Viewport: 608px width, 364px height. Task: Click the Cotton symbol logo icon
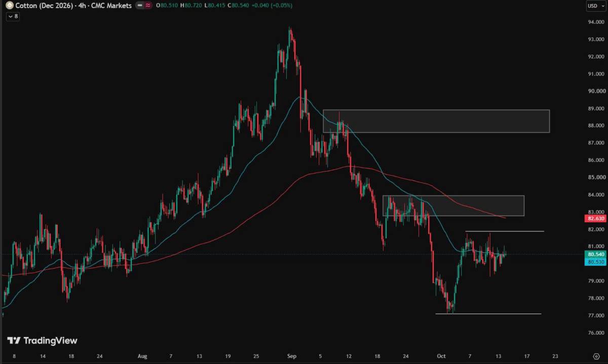pos(10,6)
